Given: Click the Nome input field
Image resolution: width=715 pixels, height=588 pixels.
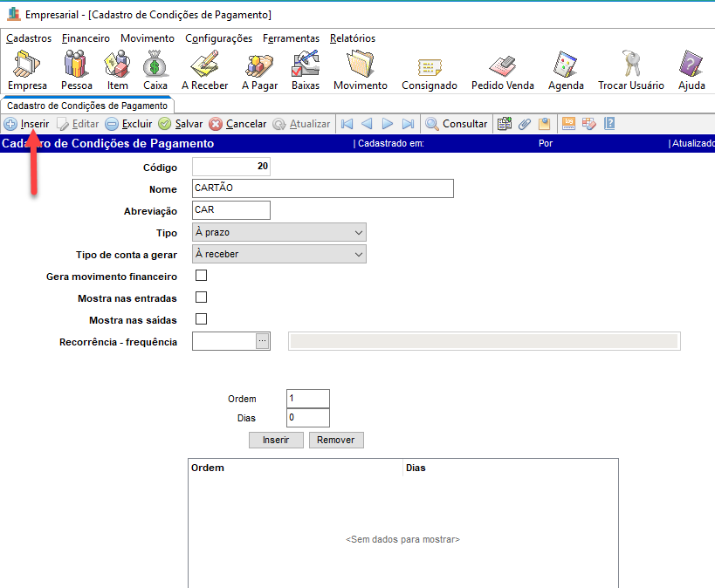Looking at the screenshot, I should point(323,188).
